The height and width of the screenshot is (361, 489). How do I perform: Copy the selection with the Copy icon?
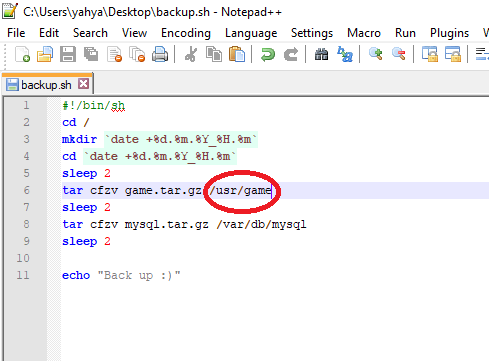click(x=214, y=54)
